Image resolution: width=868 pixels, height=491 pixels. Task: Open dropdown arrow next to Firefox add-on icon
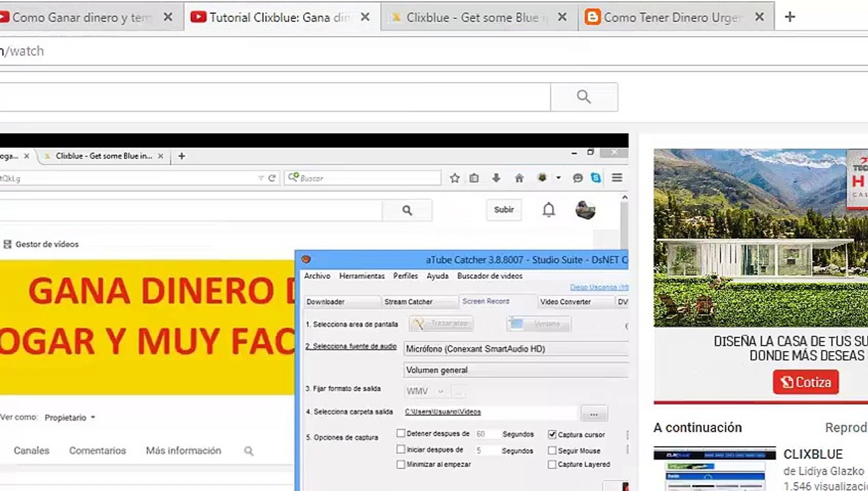coord(558,178)
